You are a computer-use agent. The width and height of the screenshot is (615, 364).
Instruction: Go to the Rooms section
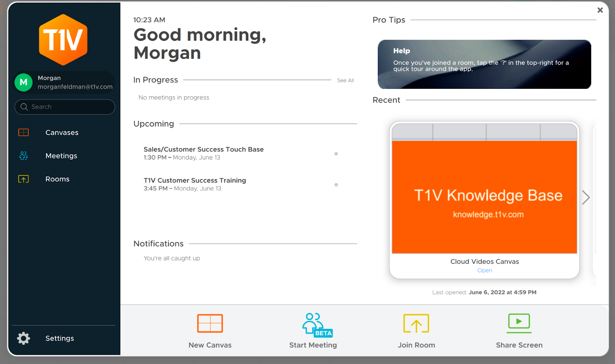click(57, 179)
